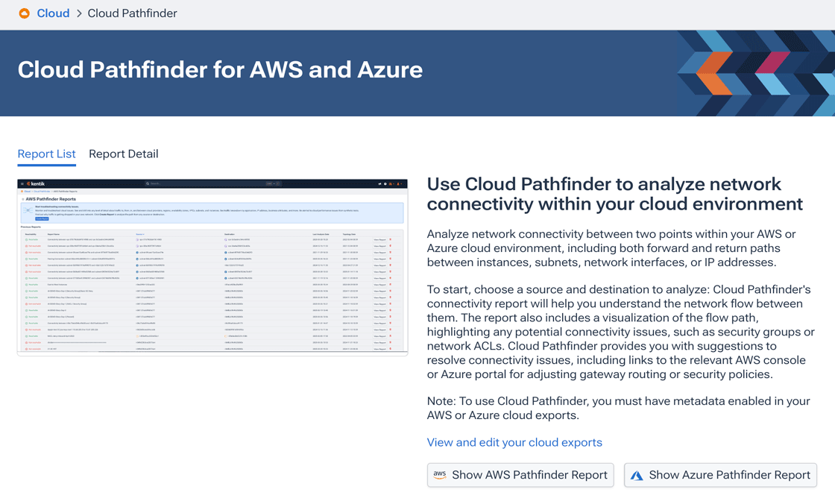Navigate back using the Cloud breadcrumb link
This screenshot has width=835, height=504.
pyautogui.click(x=52, y=13)
